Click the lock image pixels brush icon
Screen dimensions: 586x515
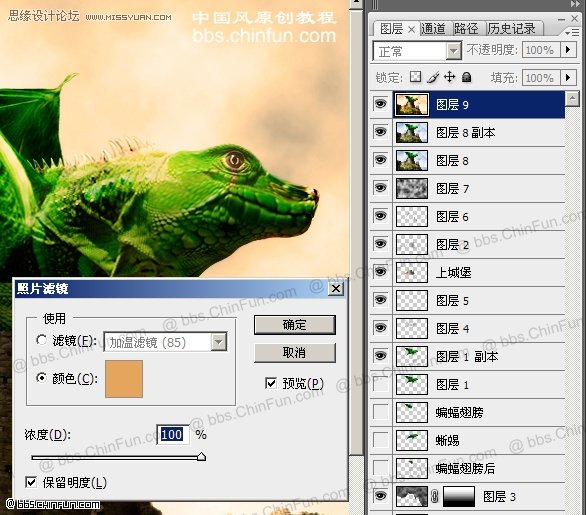(x=433, y=77)
